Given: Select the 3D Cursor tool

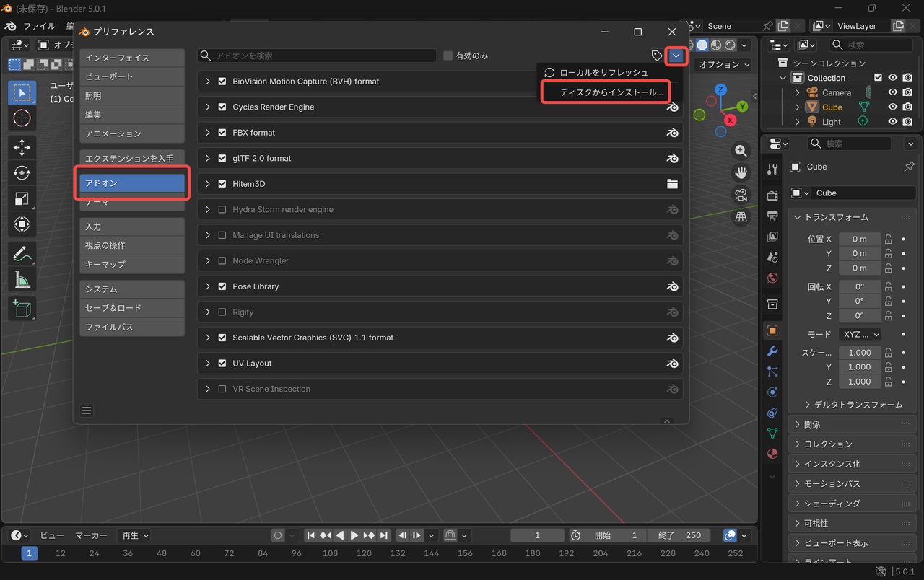Looking at the screenshot, I should tap(22, 118).
